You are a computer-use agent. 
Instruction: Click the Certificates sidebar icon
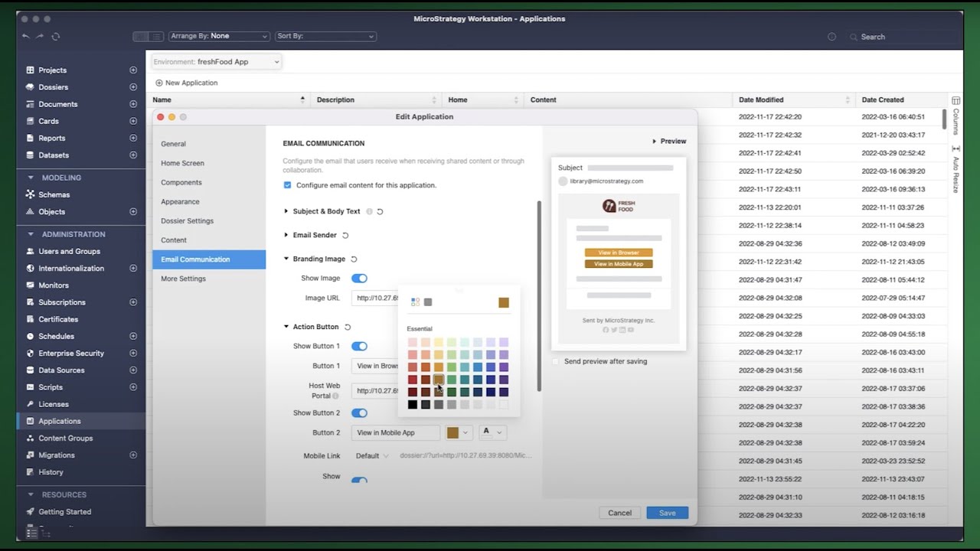click(31, 319)
